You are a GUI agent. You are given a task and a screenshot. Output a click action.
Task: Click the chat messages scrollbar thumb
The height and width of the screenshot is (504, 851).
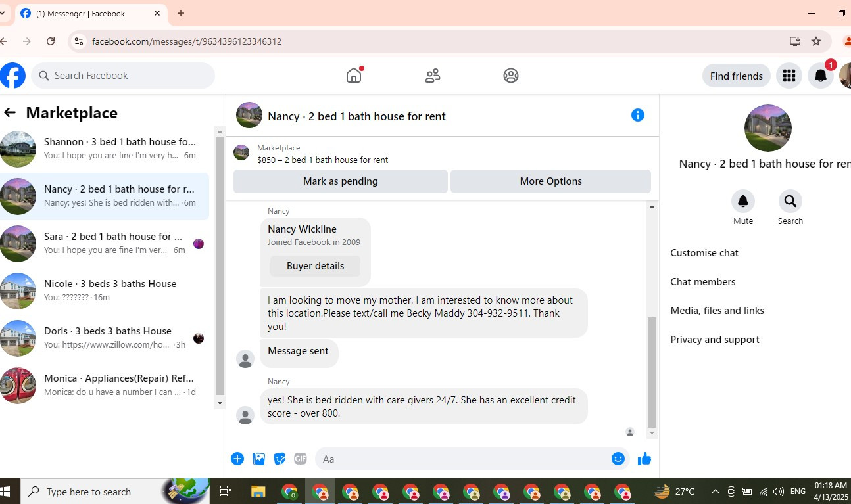pyautogui.click(x=652, y=372)
